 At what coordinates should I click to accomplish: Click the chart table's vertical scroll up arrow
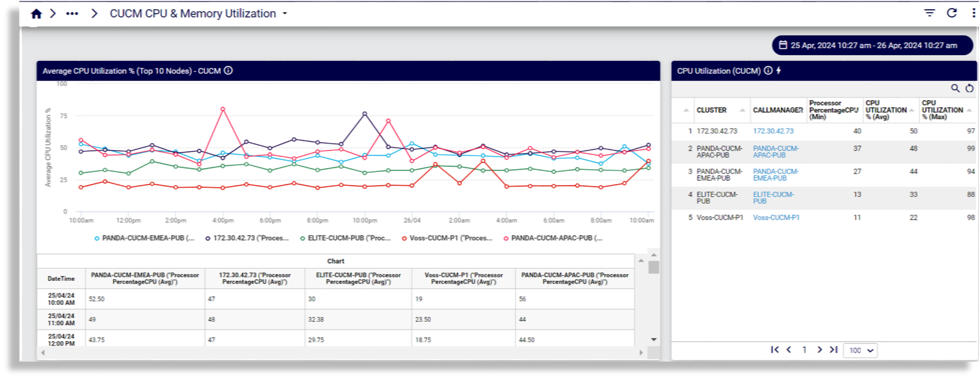pyautogui.click(x=641, y=260)
